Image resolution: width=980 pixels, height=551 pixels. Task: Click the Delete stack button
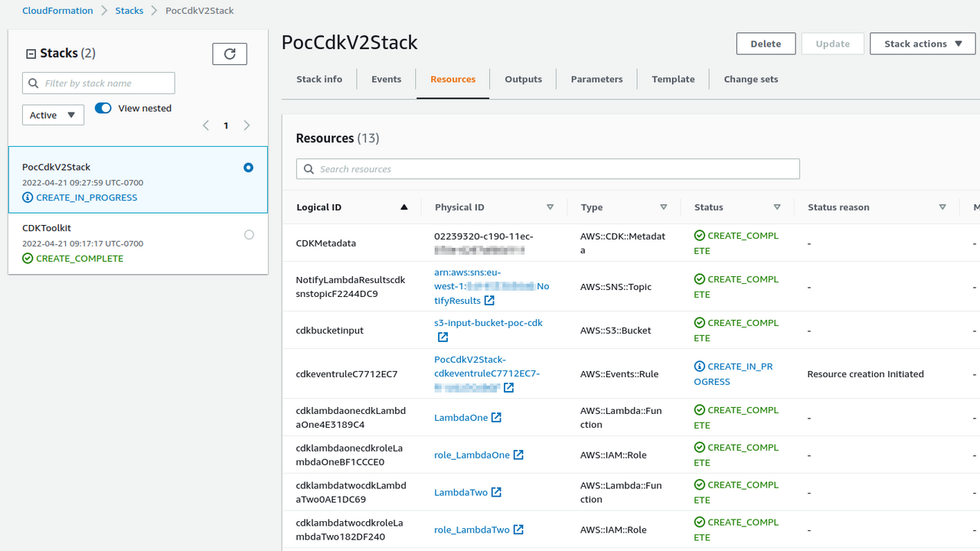766,44
